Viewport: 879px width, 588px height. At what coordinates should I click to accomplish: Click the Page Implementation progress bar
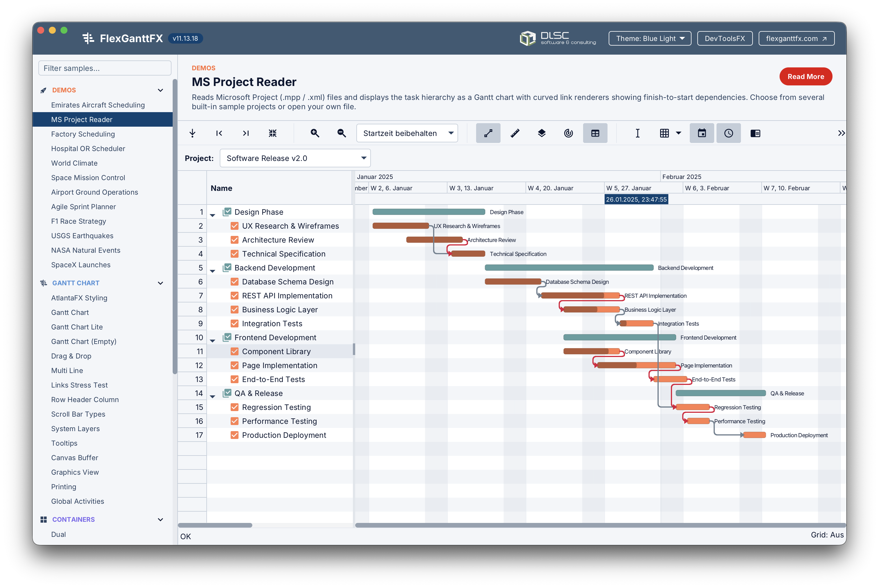click(x=636, y=365)
